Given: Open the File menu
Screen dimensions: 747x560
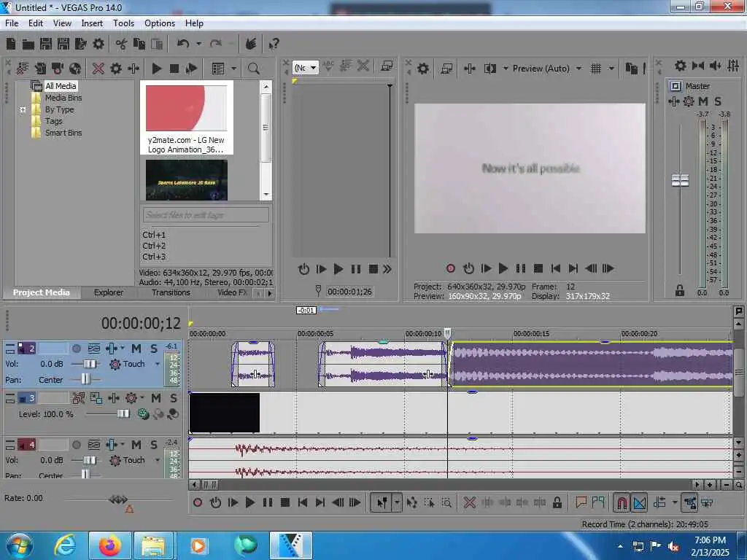Looking at the screenshot, I should (x=12, y=23).
